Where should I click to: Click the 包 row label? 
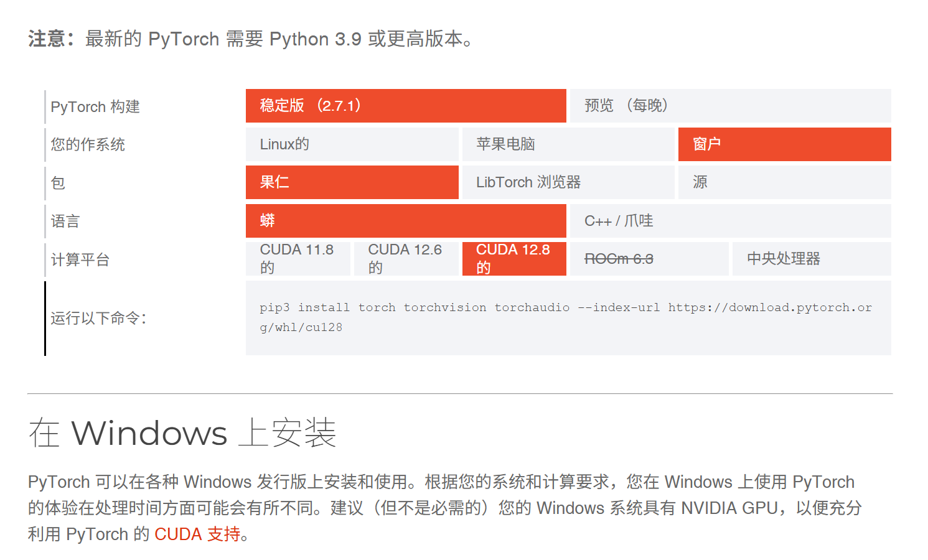coord(58,183)
